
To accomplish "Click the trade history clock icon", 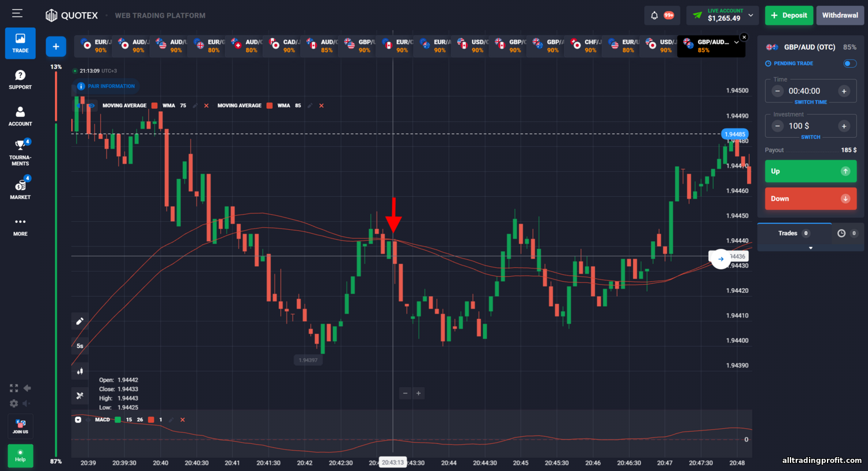I will tap(841, 233).
